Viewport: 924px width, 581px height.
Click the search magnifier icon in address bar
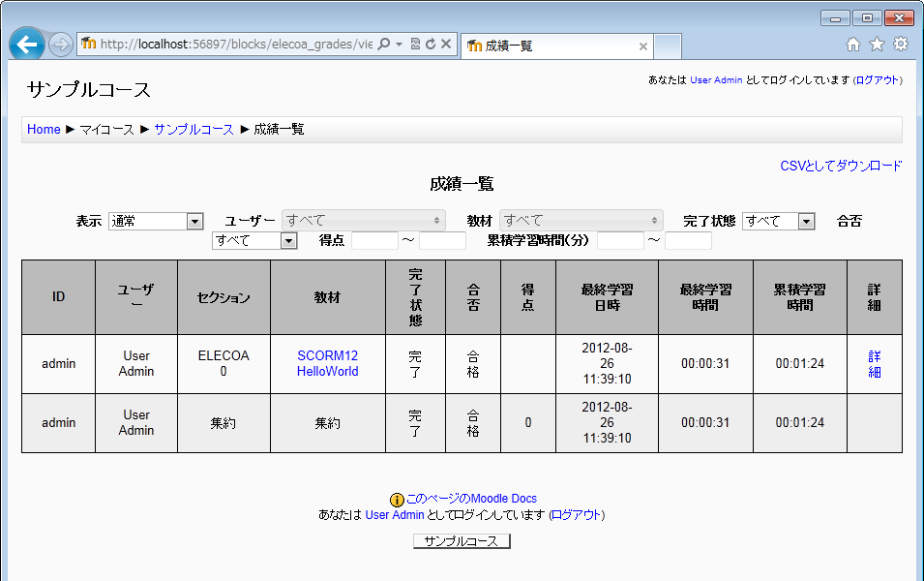point(384,44)
